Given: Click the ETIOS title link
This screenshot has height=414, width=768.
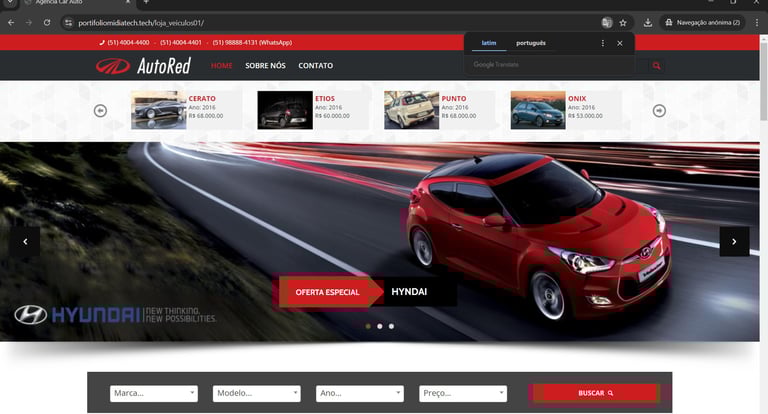Looking at the screenshot, I should pyautogui.click(x=325, y=98).
